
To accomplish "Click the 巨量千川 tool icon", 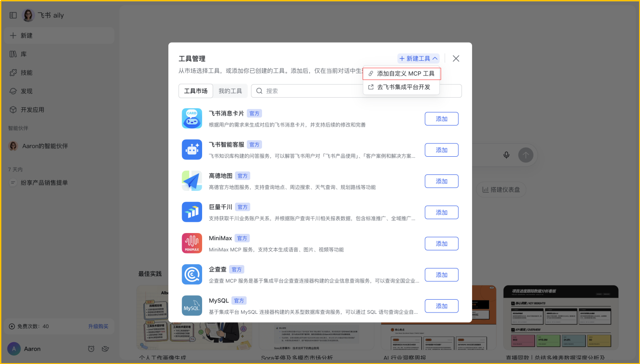I will click(x=192, y=212).
